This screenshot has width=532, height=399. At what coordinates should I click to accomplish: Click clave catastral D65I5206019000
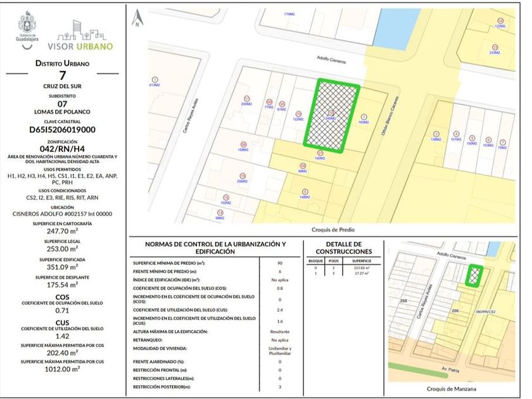[63, 130]
